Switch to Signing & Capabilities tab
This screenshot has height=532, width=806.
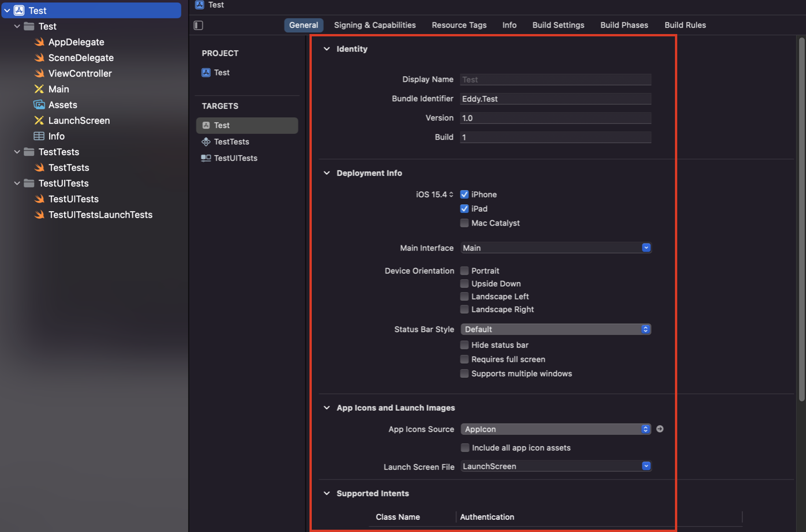375,25
